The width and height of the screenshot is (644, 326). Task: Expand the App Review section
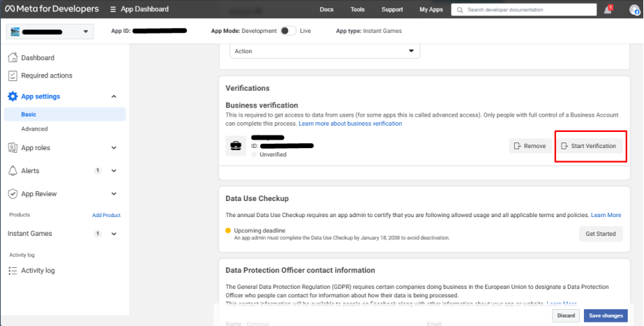point(114,194)
